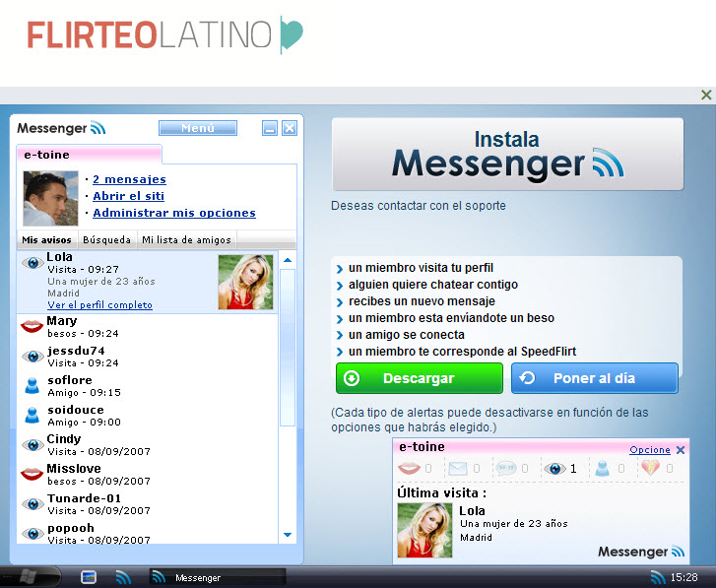The width and height of the screenshot is (716, 588).
Task: Click the alerts list scrollbar thumb
Action: click(x=288, y=348)
